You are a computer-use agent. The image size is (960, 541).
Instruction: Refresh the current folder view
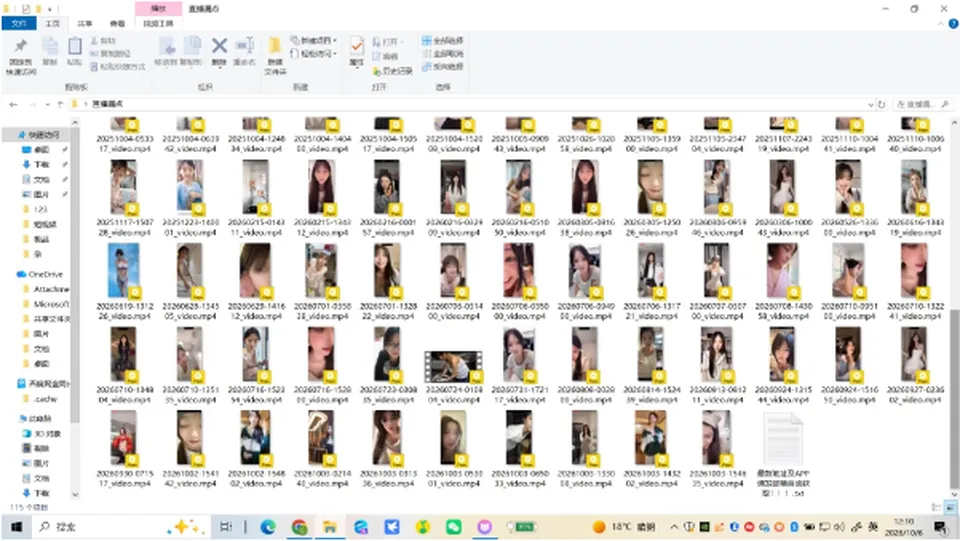[x=882, y=105]
